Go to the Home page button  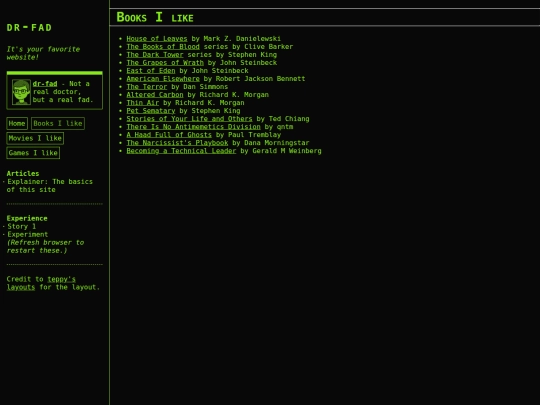click(x=17, y=123)
